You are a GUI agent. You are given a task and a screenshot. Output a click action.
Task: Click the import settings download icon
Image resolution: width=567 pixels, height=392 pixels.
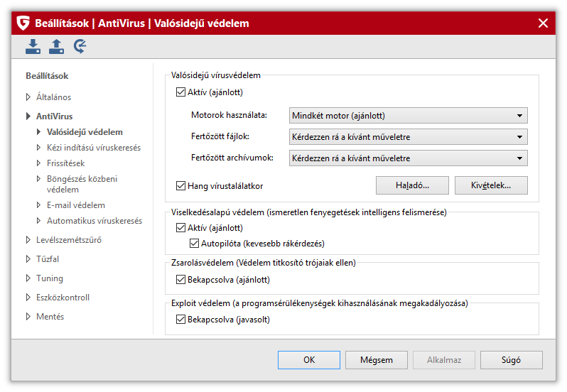[x=33, y=47]
